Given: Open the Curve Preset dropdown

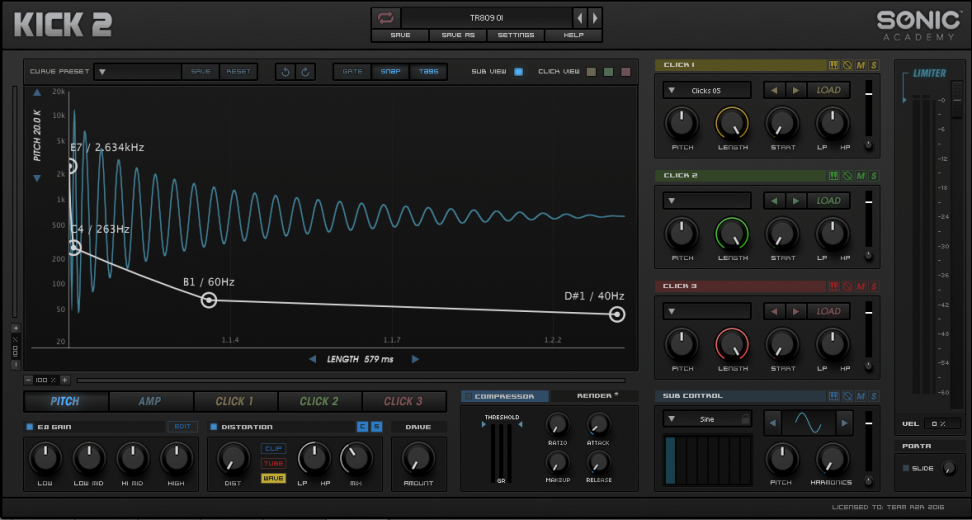Looking at the screenshot, I should [x=103, y=72].
